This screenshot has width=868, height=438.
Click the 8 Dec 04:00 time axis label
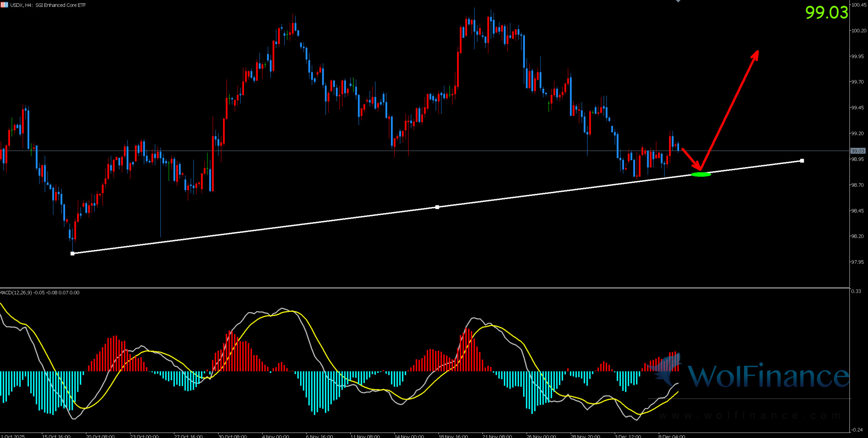click(x=671, y=436)
